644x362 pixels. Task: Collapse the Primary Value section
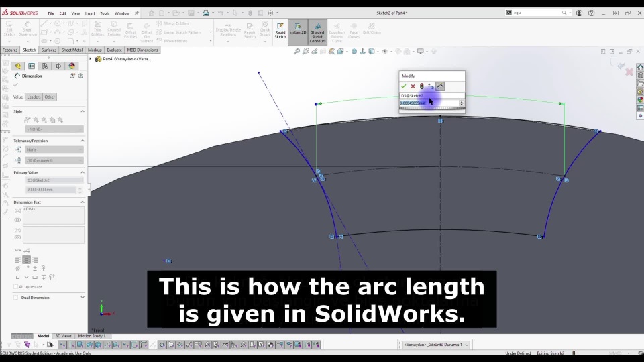(82, 172)
